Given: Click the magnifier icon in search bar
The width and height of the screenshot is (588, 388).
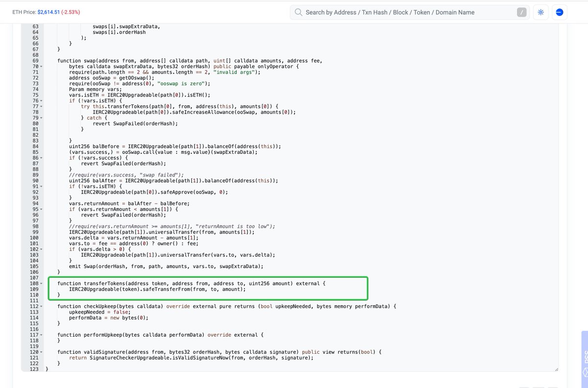Looking at the screenshot, I should coord(298,12).
